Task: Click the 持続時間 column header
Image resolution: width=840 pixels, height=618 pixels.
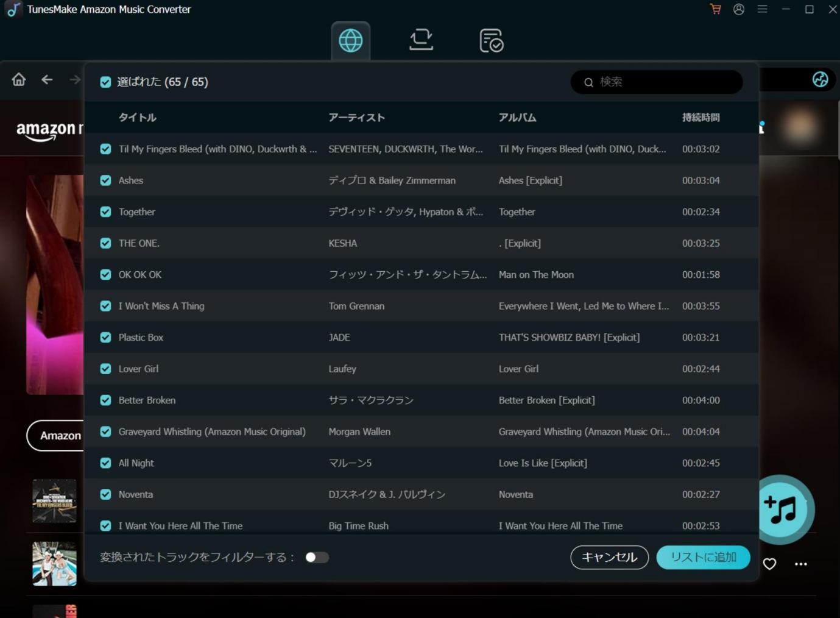Action: tap(701, 117)
